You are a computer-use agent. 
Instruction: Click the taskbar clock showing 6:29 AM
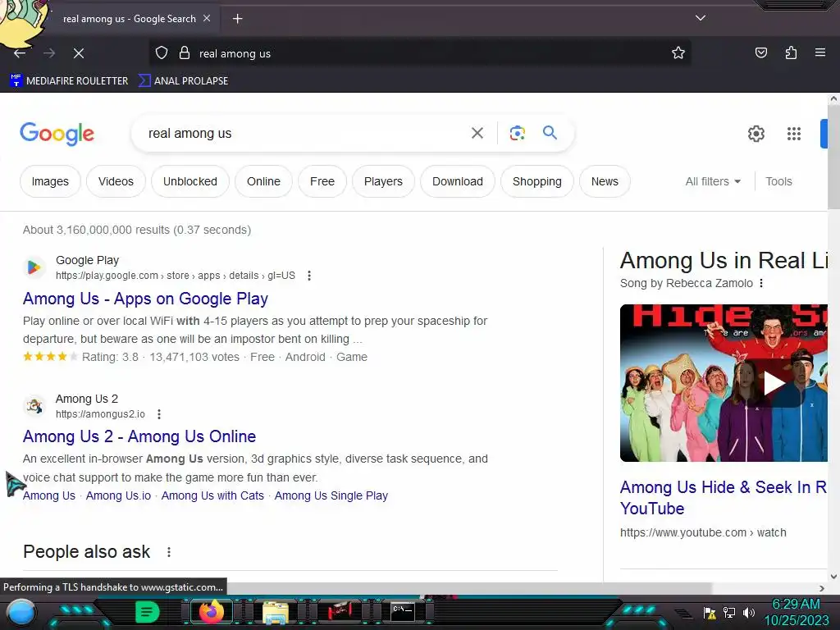[x=796, y=612]
